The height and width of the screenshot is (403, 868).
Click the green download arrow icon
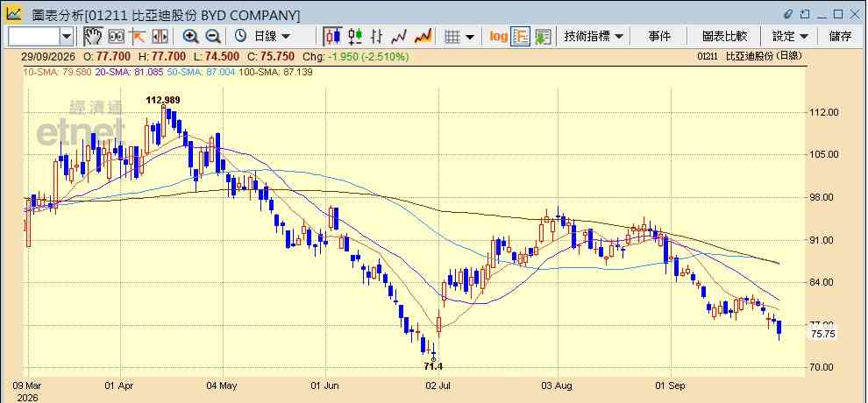coord(543,37)
